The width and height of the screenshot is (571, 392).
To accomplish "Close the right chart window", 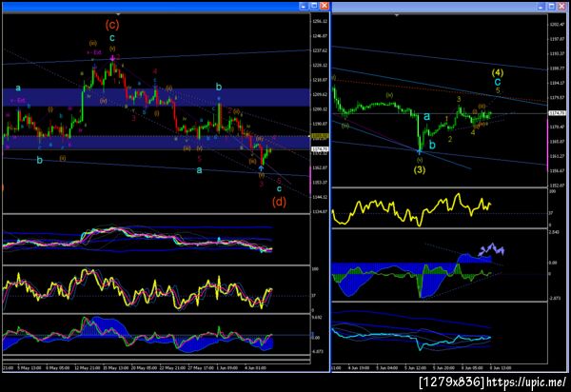I will click(x=561, y=7).
